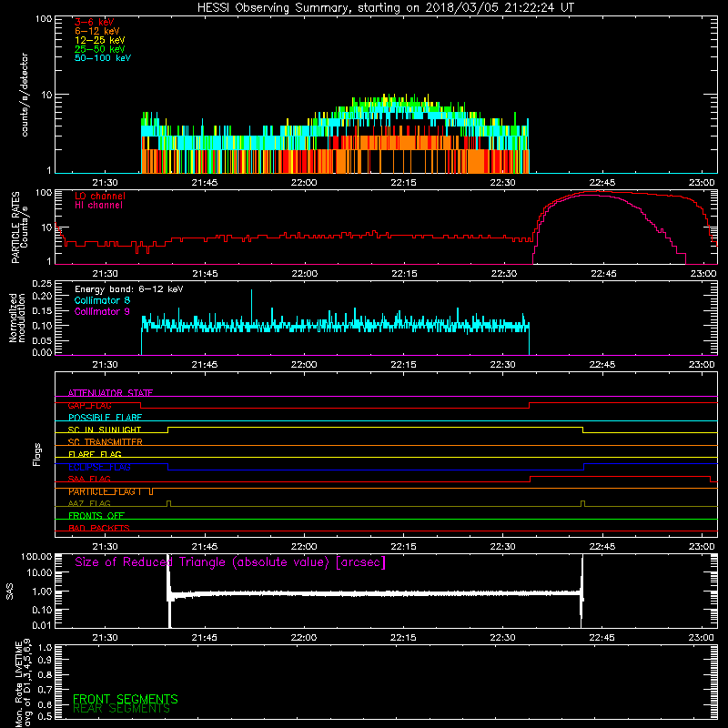
Task: Select the Collimator 8 legend entry
Action: tap(102, 300)
